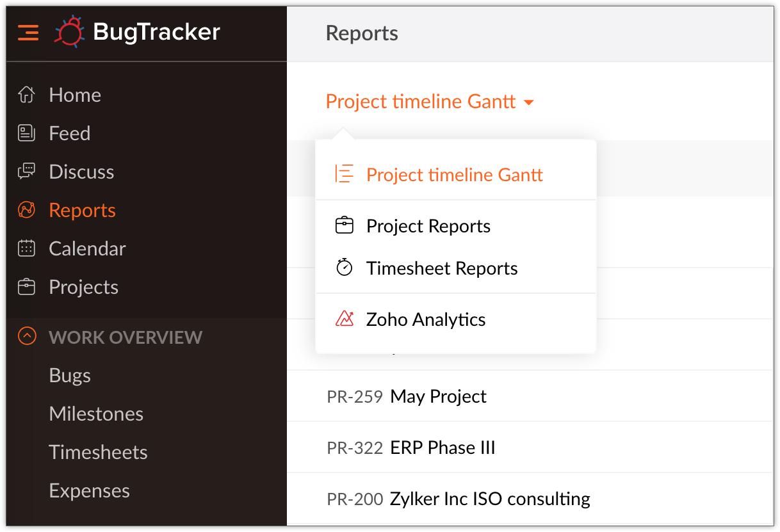This screenshot has height=532, width=780.
Task: Open the Calendar icon
Action: coord(26,248)
